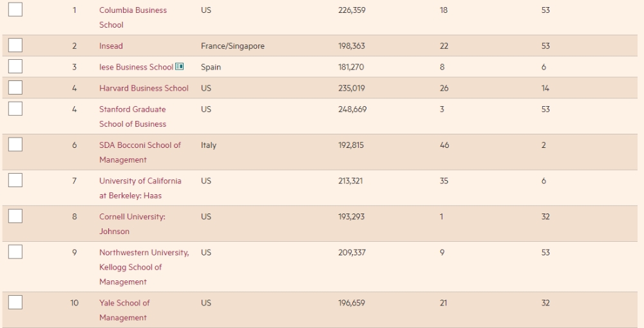Image resolution: width=644 pixels, height=328 pixels.
Task: Toggle the Stanford Graduate School checkbox
Action: coord(15,109)
